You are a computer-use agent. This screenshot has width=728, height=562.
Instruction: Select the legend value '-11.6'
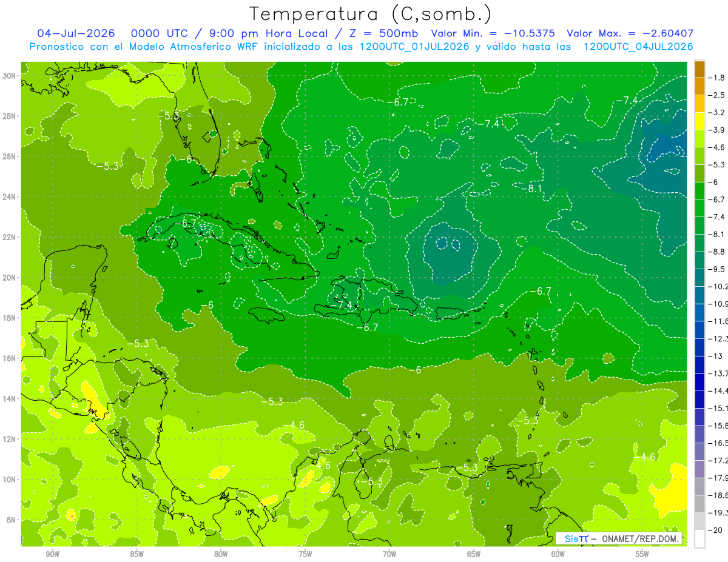pos(718,321)
